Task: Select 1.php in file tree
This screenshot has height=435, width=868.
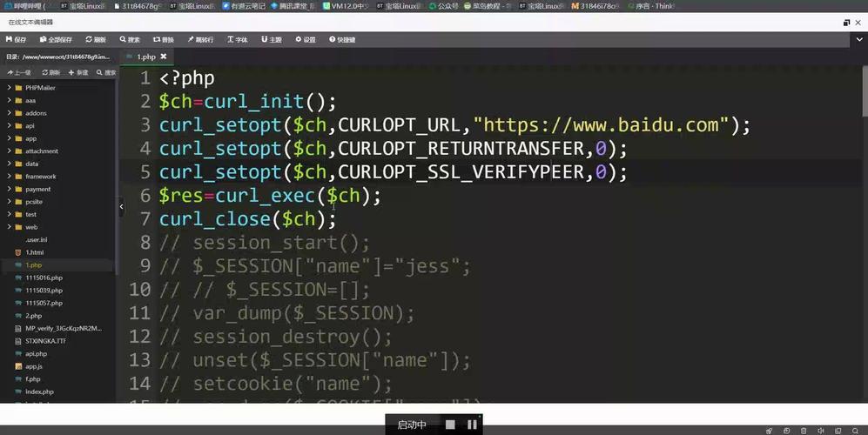Action: click(33, 265)
